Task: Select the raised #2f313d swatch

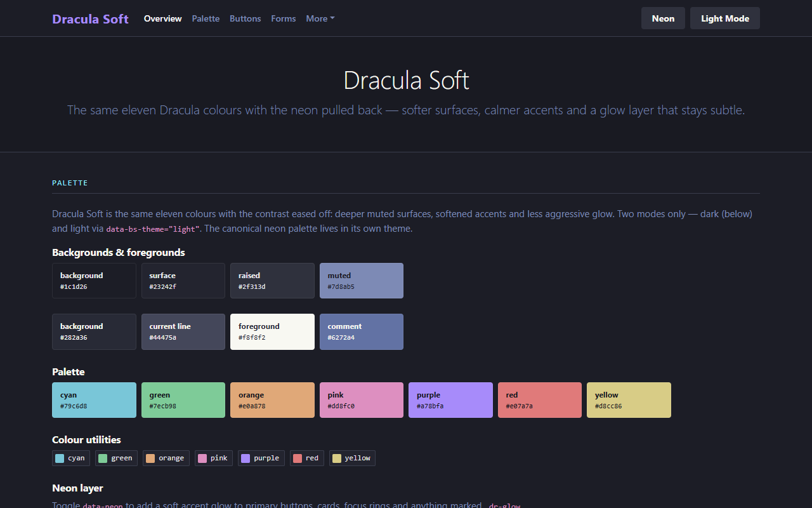Action: [x=272, y=281]
